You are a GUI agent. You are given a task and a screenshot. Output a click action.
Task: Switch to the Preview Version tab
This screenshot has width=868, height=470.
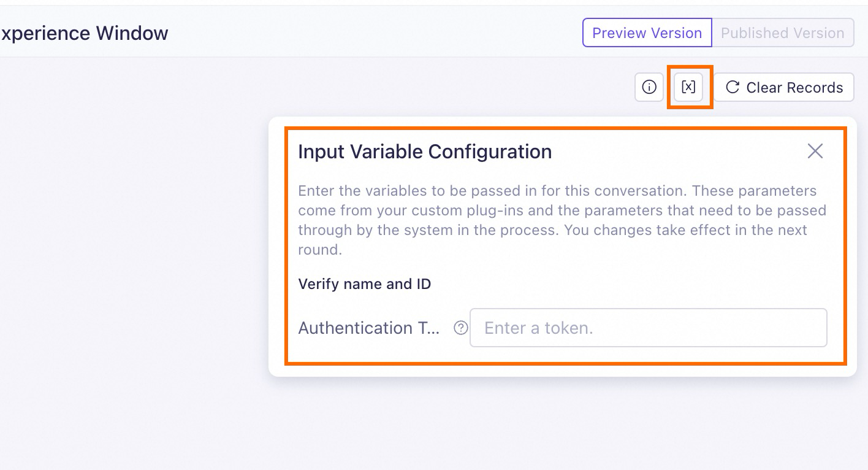[x=647, y=33]
